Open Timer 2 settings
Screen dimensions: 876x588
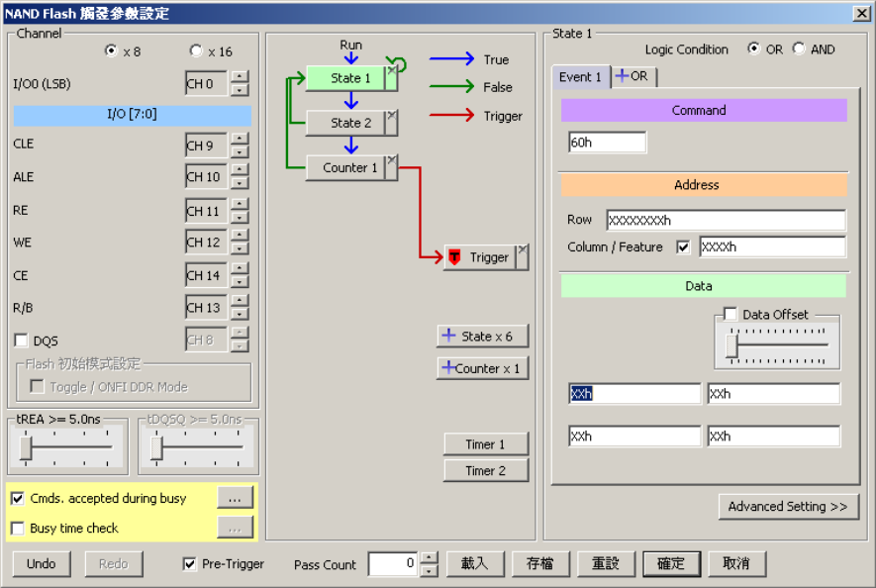point(485,470)
